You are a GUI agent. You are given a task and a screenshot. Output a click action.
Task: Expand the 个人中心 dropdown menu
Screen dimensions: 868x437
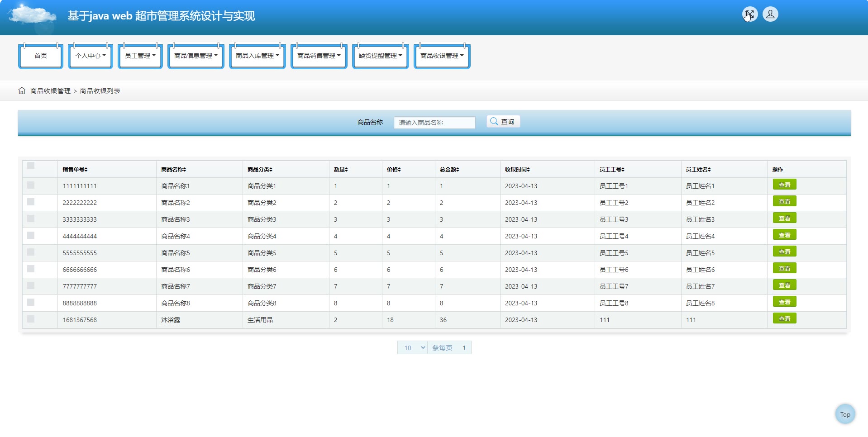(x=91, y=56)
